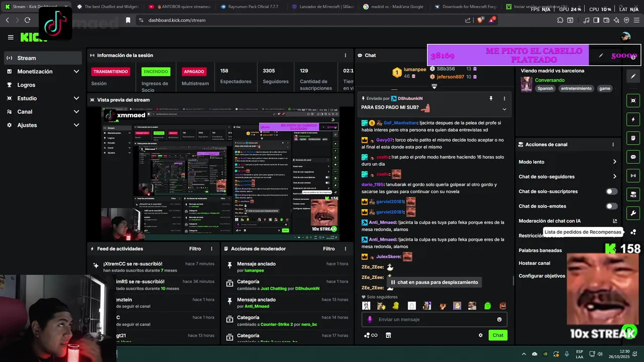Click the channel points infinity icon
This screenshot has width=644, height=362.
point(370,335)
